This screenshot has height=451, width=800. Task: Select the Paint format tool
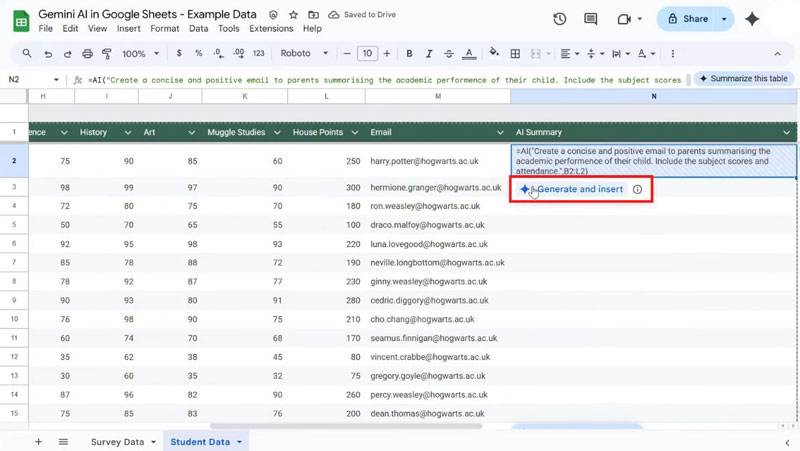(107, 53)
